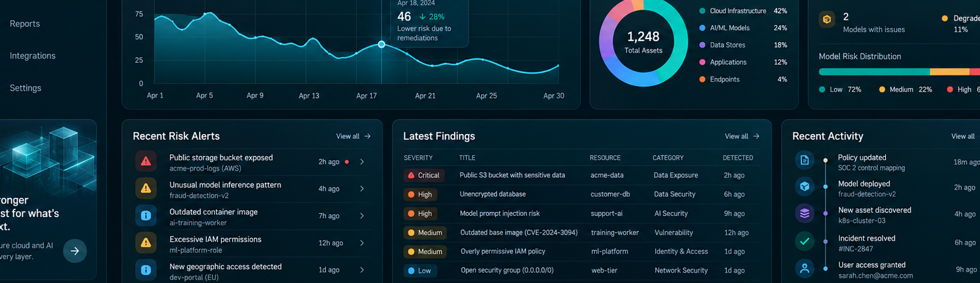Click unread red dot on storage bucket alert
Screen dimensions: 980x283
click(x=346, y=162)
